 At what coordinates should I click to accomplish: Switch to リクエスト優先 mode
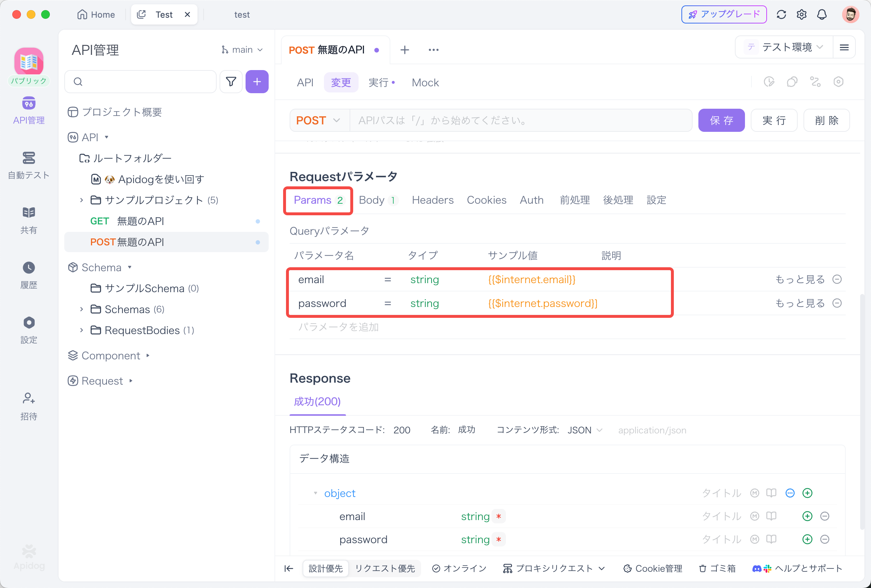coord(385,568)
